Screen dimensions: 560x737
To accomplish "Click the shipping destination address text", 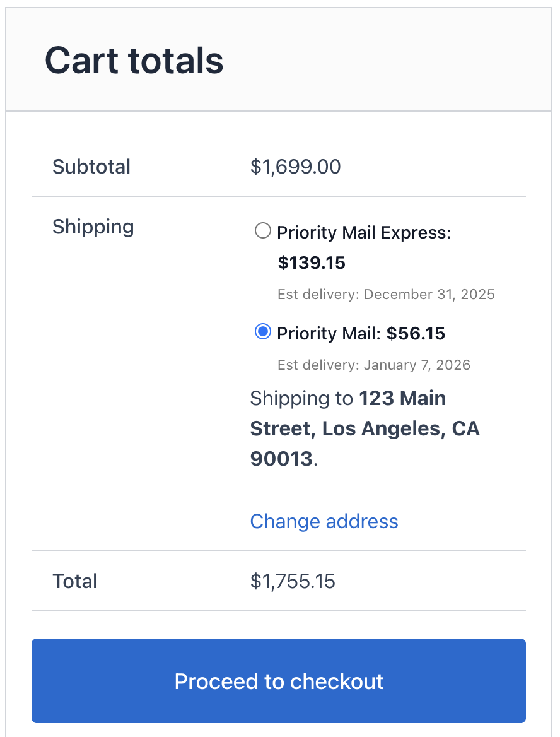I will coord(365,428).
